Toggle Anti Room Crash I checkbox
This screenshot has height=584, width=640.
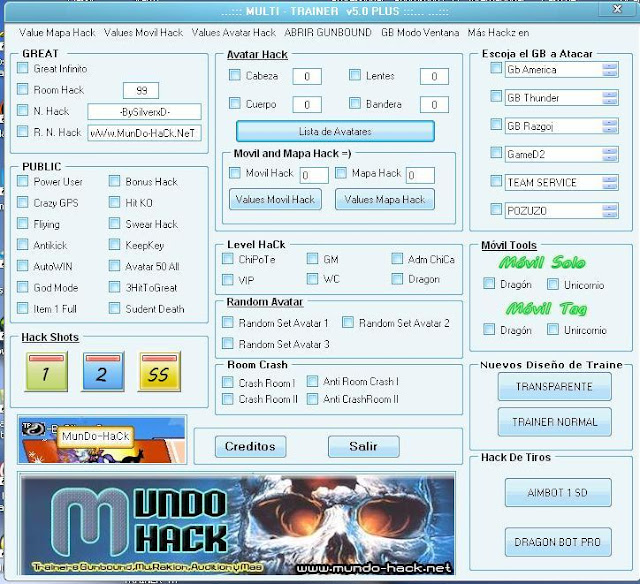coord(312,381)
